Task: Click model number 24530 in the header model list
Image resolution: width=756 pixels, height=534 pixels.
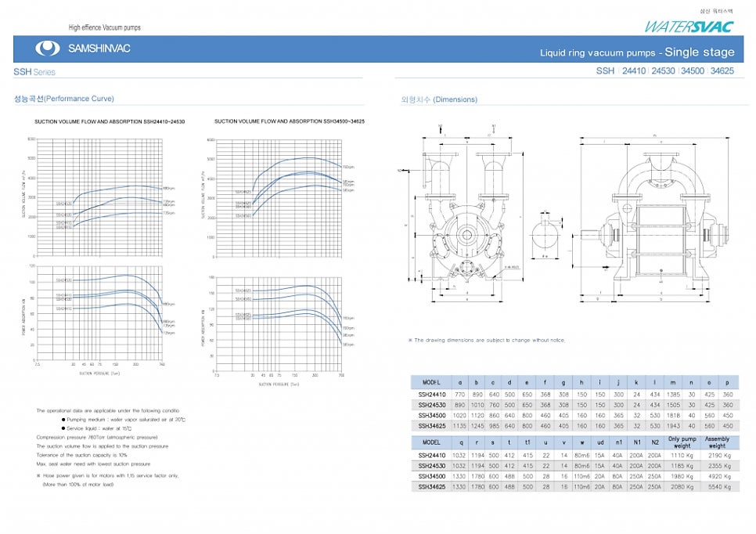Action: click(663, 71)
